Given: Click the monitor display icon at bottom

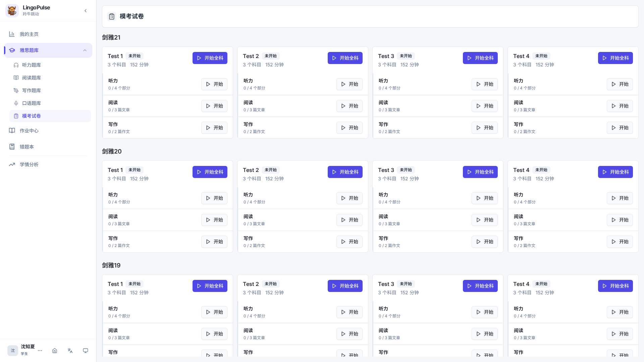Looking at the screenshot, I should click(x=86, y=351).
